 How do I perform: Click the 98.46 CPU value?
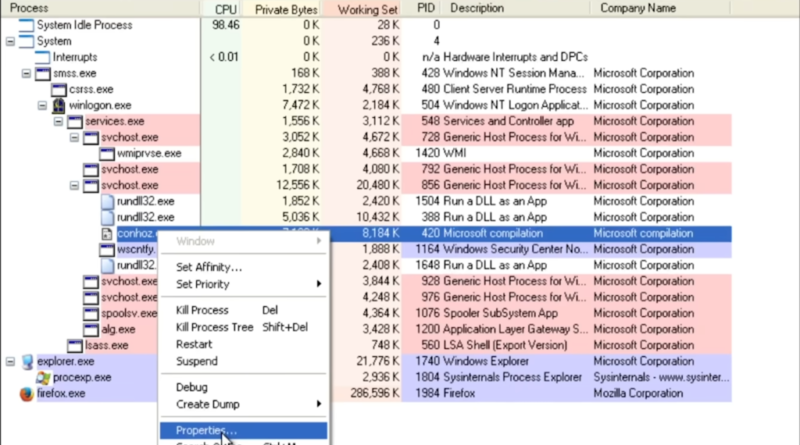(226, 25)
